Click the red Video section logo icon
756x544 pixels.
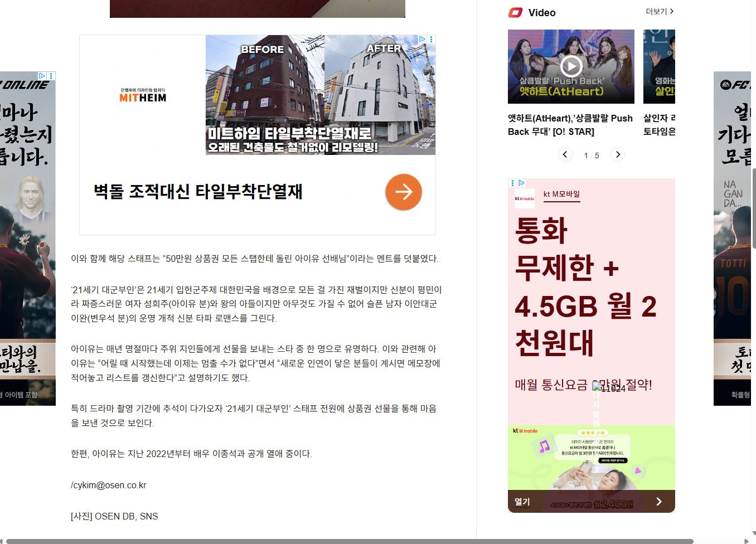coord(515,12)
